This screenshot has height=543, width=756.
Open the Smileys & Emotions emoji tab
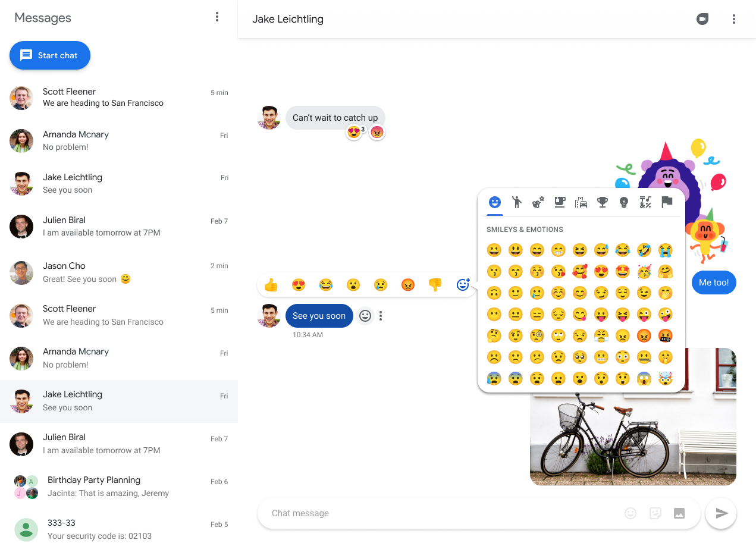(494, 202)
